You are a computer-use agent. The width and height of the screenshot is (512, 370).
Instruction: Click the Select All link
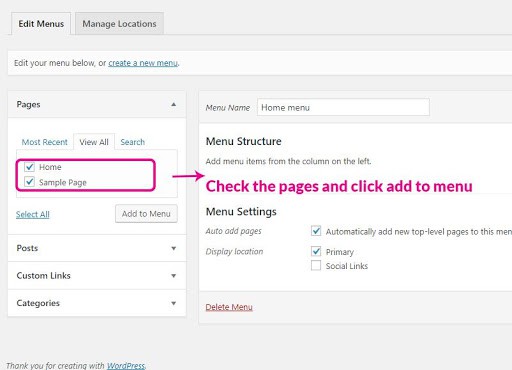tap(33, 214)
